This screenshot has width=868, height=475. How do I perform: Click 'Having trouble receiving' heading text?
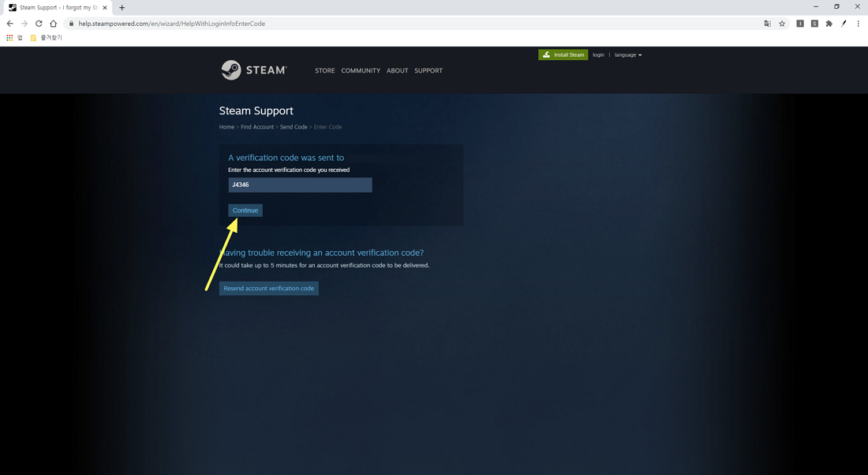click(x=321, y=252)
